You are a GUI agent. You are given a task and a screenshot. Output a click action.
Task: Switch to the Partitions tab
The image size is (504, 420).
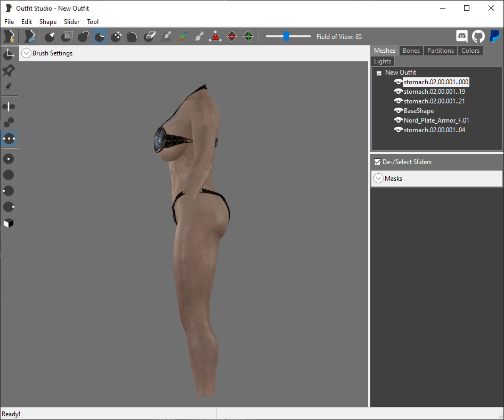pyautogui.click(x=441, y=51)
